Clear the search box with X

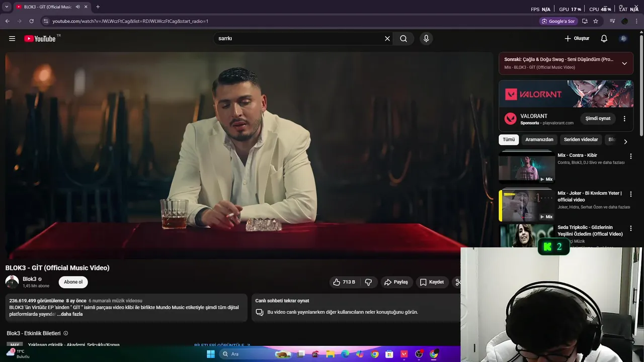(x=387, y=39)
